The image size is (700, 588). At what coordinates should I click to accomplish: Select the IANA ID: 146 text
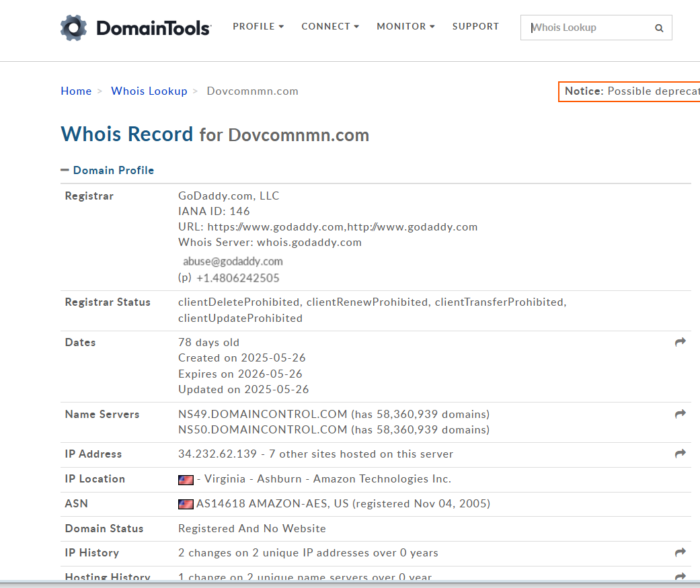click(214, 211)
